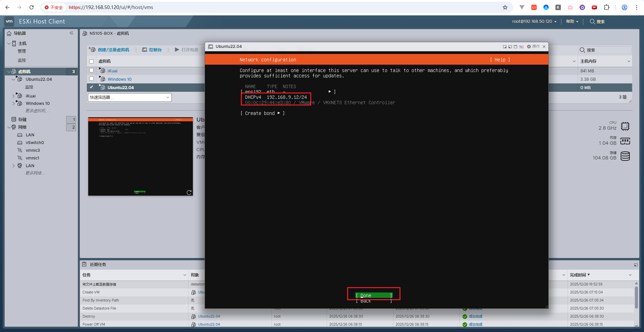Viewport: 644px width, 332px height.
Task: Collapse the navigator panel with double-arrow icon
Action: coord(71,33)
